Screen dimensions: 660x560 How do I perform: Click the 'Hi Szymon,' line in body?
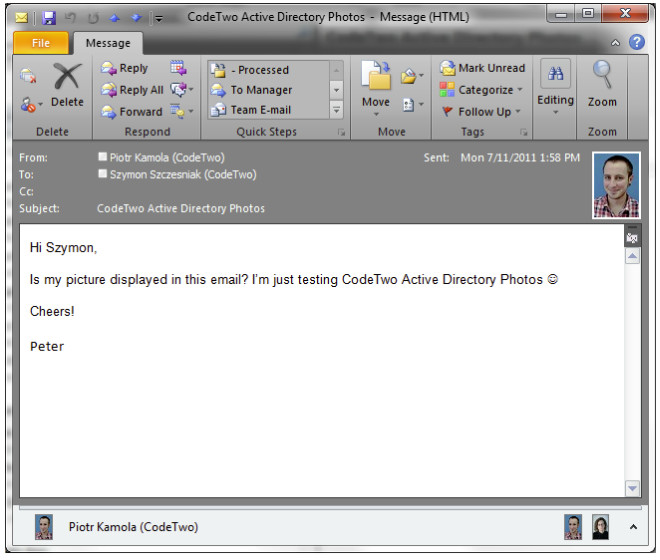[64, 248]
